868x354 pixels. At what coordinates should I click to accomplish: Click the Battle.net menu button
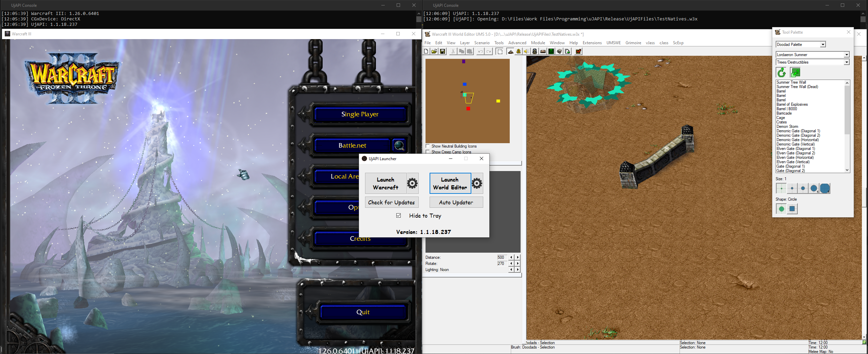[352, 146]
